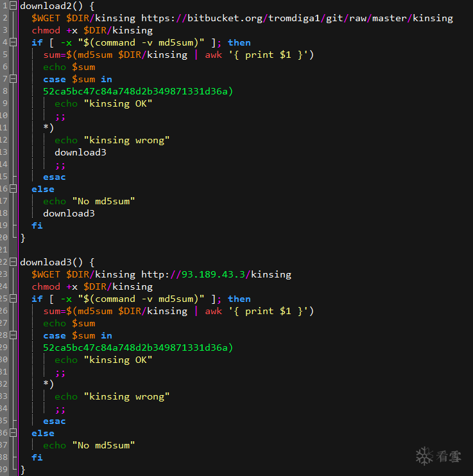This screenshot has width=473, height=476.
Task: Click the 'then' keyword on line 4
Action: 239,42
